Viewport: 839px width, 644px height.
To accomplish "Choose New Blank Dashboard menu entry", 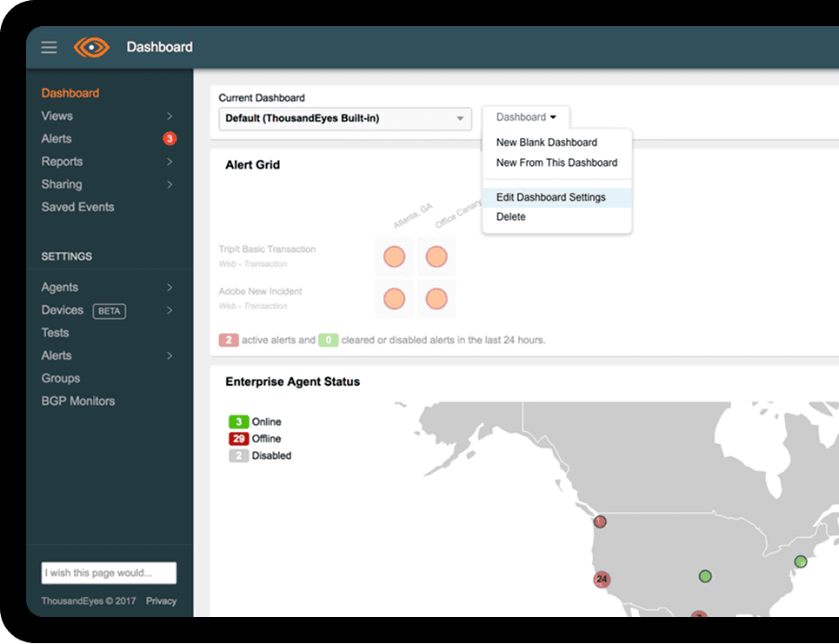I will [x=546, y=143].
